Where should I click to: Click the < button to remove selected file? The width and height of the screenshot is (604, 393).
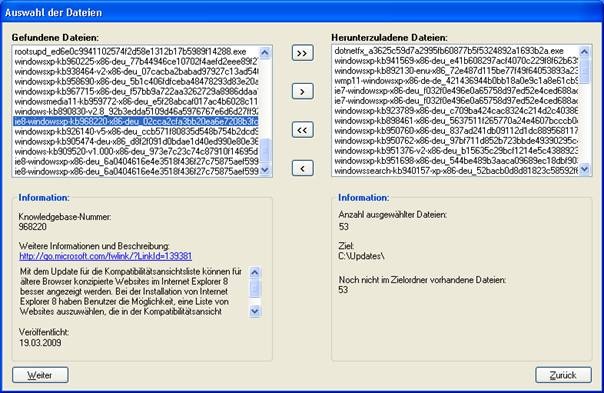[x=302, y=168]
